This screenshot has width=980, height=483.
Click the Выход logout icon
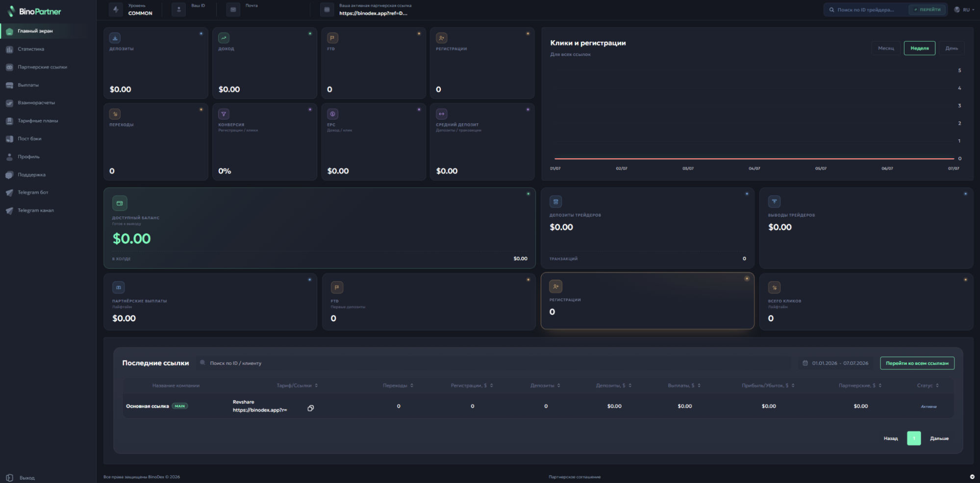point(9,478)
